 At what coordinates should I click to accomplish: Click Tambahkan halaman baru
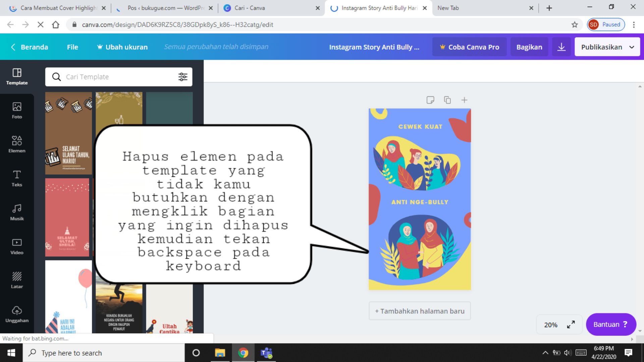(x=420, y=311)
